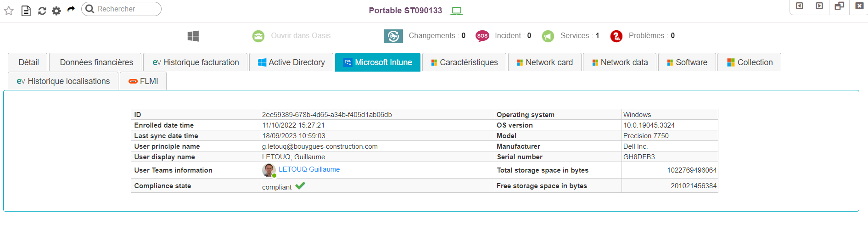Image resolution: width=868 pixels, height=246 pixels.
Task: Click the green Services megaphone icon
Action: [548, 36]
